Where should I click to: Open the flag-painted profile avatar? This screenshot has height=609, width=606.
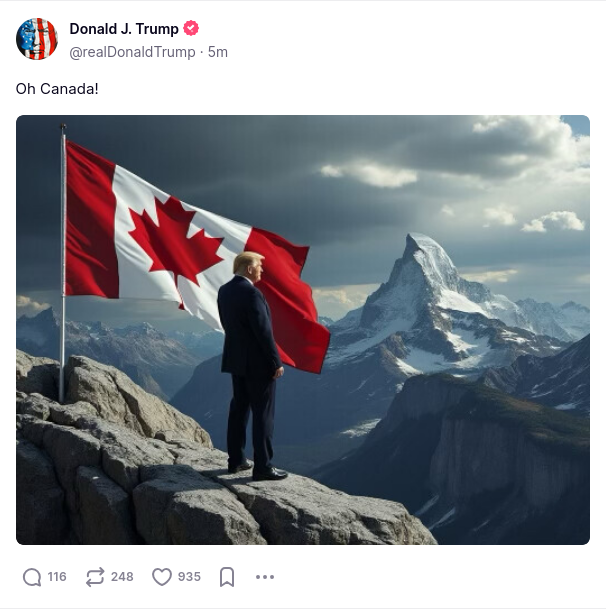pos(37,39)
